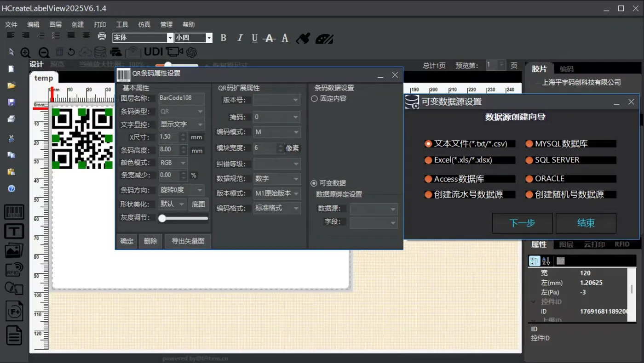Screen dimensions: 644x363
Task: Select the variable data radio button
Action: [x=314, y=183]
